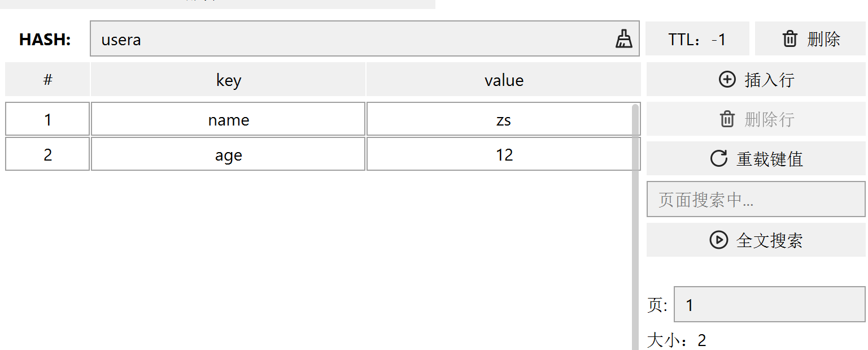Screen dimensions: 868x350
Task: Click the plus-circle icon for 插入行
Action: pyautogui.click(x=727, y=80)
